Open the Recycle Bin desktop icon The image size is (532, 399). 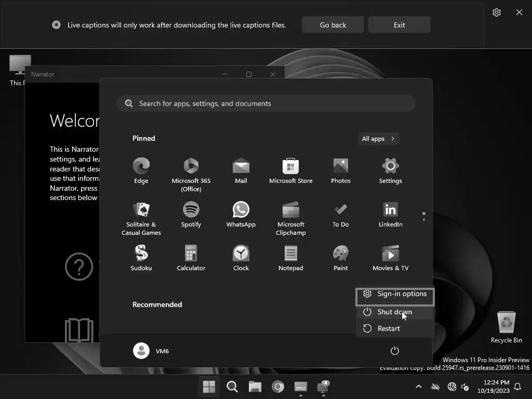pyautogui.click(x=506, y=327)
